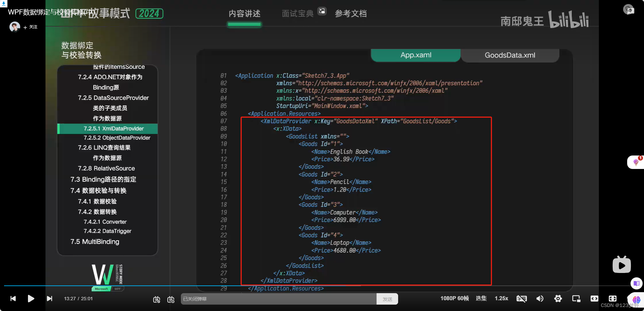Click the English Book name code line

pos(351,152)
